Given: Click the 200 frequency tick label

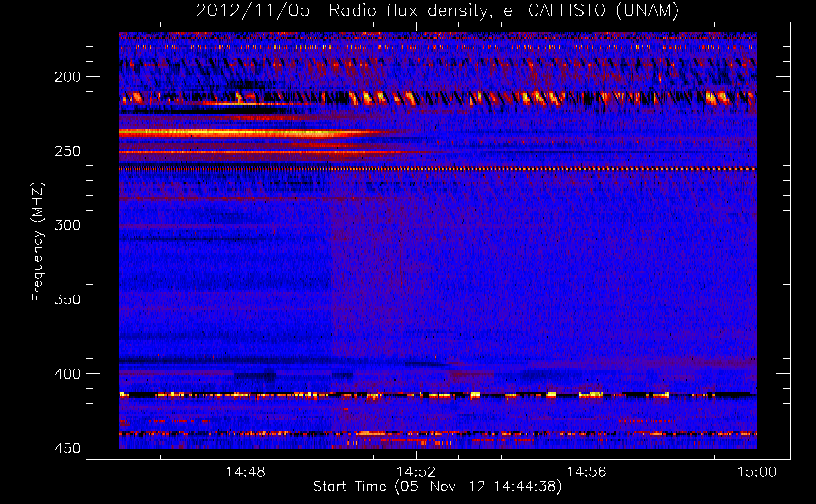Looking at the screenshot, I should point(67,77).
